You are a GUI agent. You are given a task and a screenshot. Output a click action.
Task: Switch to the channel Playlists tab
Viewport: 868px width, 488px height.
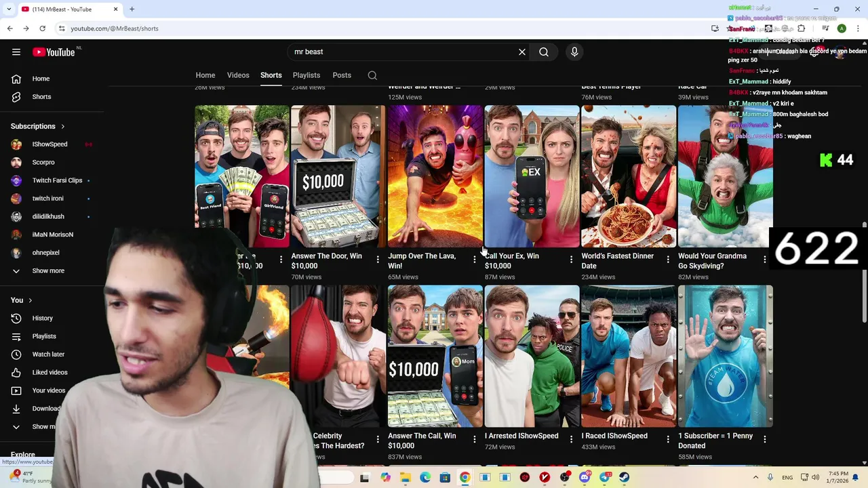tap(307, 75)
